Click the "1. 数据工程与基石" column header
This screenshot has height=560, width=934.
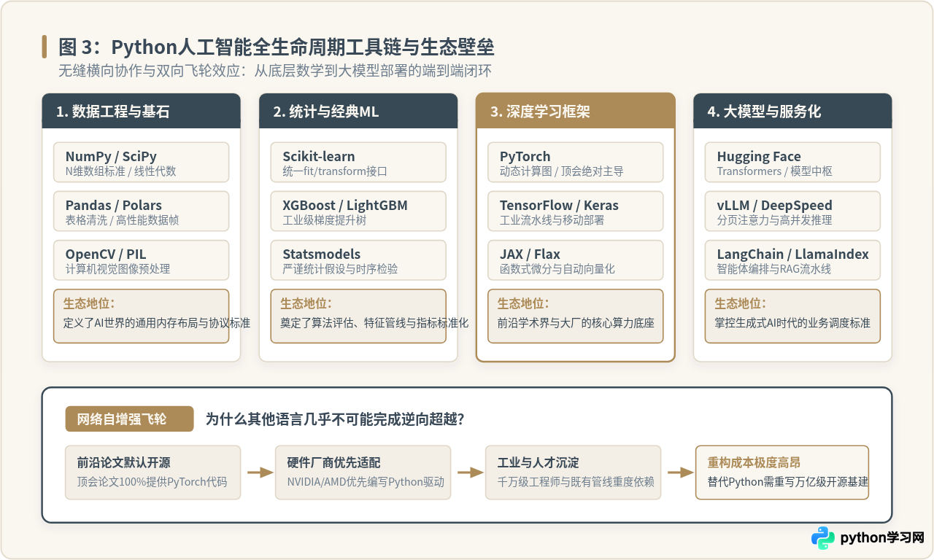[141, 111]
